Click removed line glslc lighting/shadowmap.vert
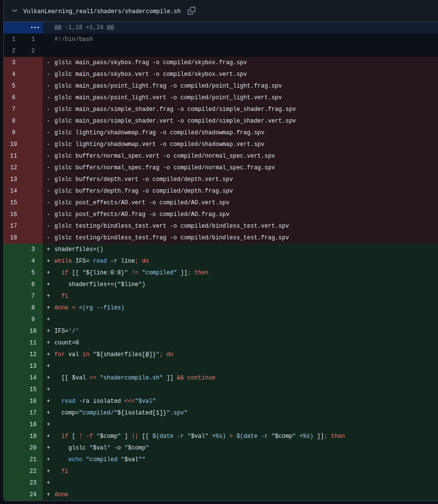Screen dimensions: 438x504 coord(159,144)
